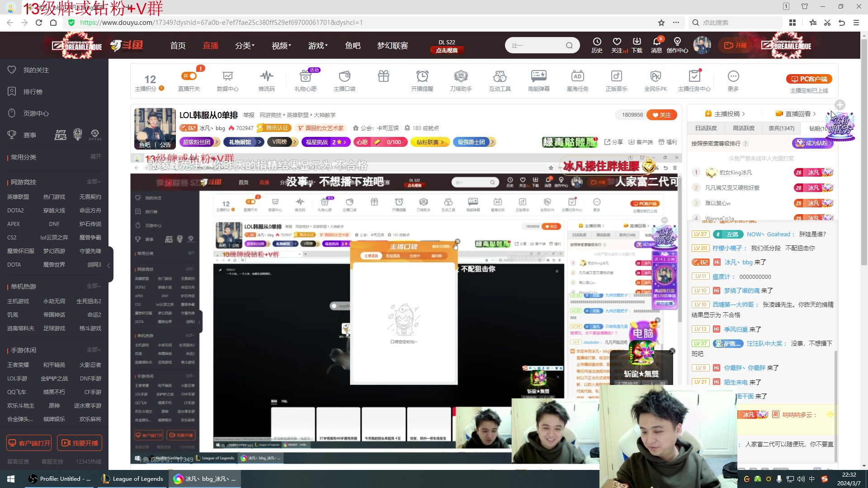Screen dimensions: 868x488
Task: Open Windows Start button
Action: click(x=11, y=479)
